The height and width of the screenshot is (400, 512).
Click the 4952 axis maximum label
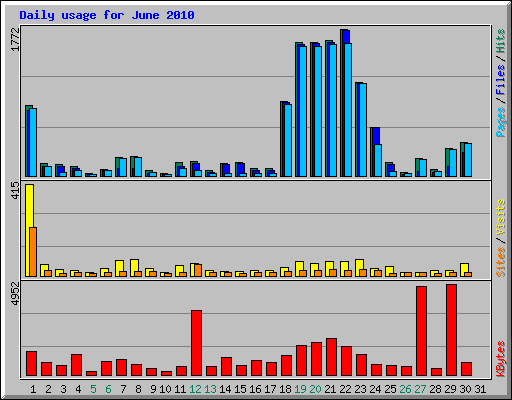pyautogui.click(x=15, y=294)
